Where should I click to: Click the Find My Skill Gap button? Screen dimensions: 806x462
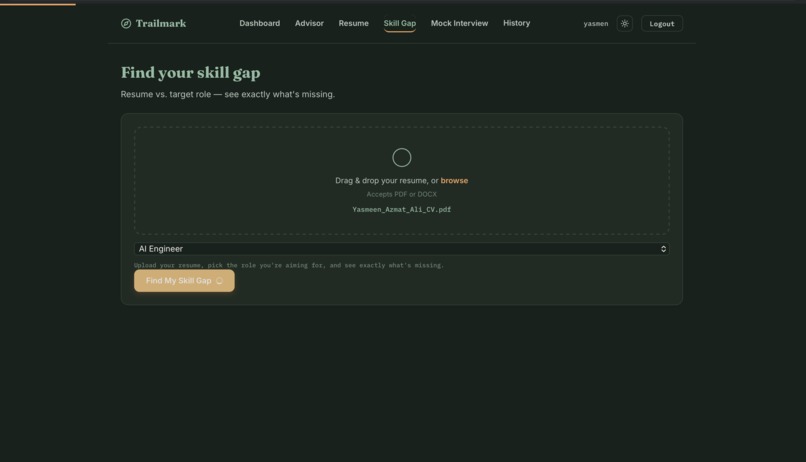pyautogui.click(x=184, y=281)
